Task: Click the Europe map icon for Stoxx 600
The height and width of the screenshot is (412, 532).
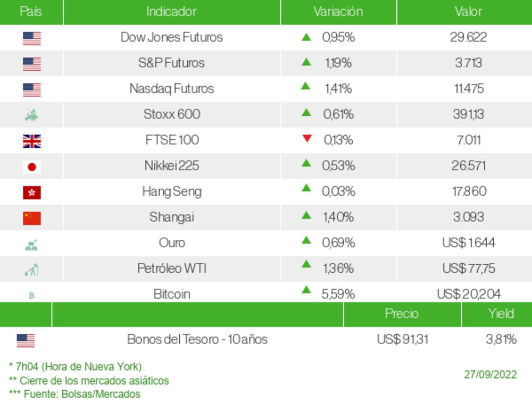Action: point(32,115)
